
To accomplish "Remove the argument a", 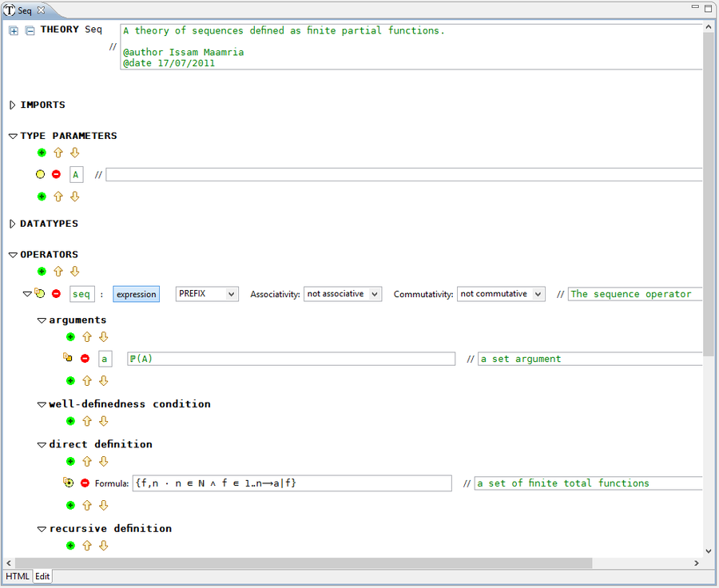I will pyautogui.click(x=85, y=358).
